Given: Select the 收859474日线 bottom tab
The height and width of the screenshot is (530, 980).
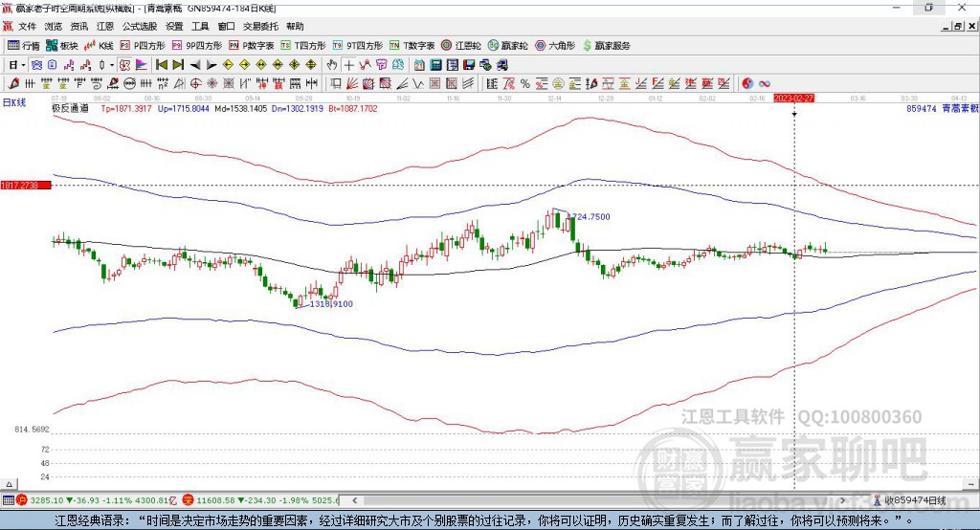Looking at the screenshot, I should point(914,500).
